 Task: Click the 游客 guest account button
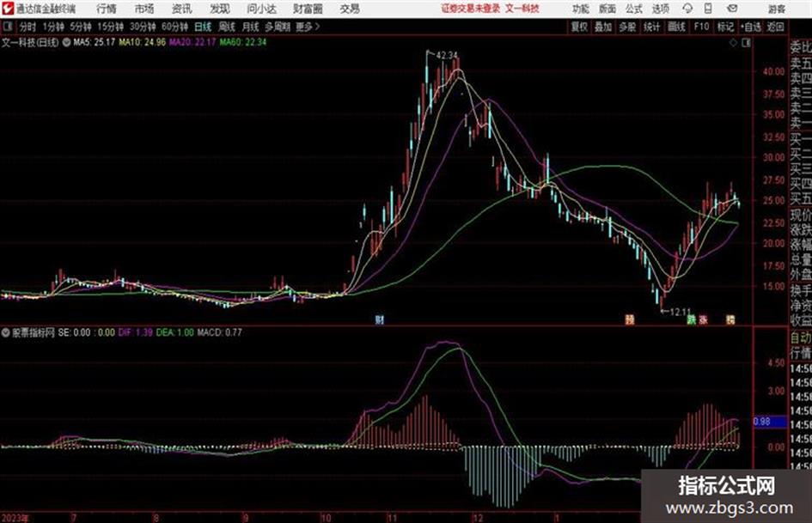coord(776,9)
